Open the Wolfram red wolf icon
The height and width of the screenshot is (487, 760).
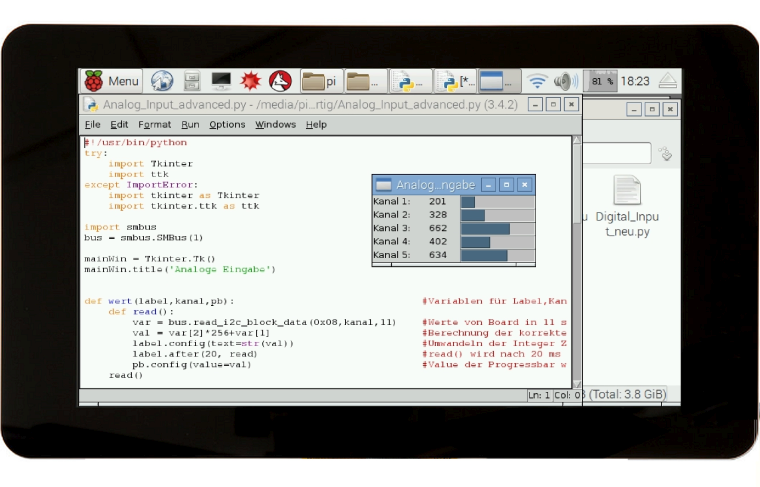(x=281, y=81)
